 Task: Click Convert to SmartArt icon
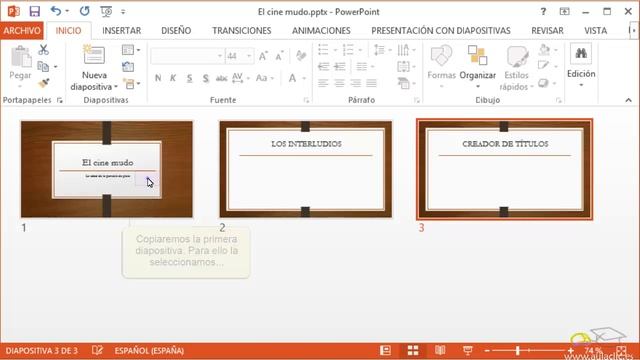407,83
